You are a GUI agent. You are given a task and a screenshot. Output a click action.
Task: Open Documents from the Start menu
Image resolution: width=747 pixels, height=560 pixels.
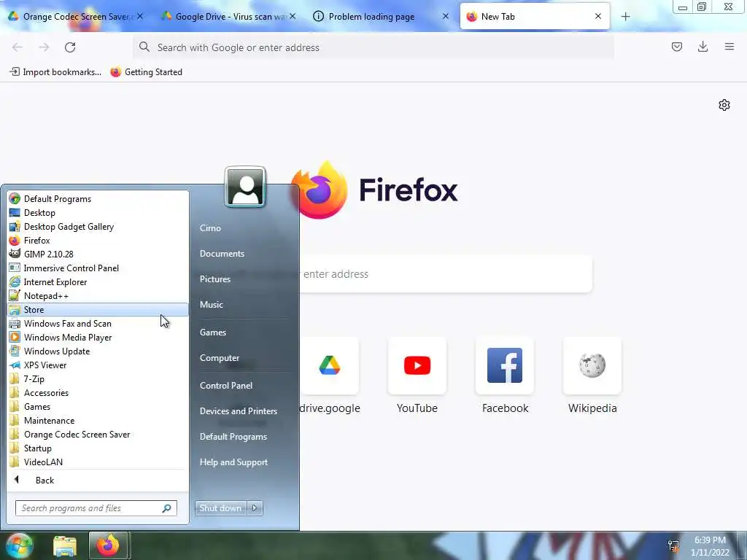[222, 254]
